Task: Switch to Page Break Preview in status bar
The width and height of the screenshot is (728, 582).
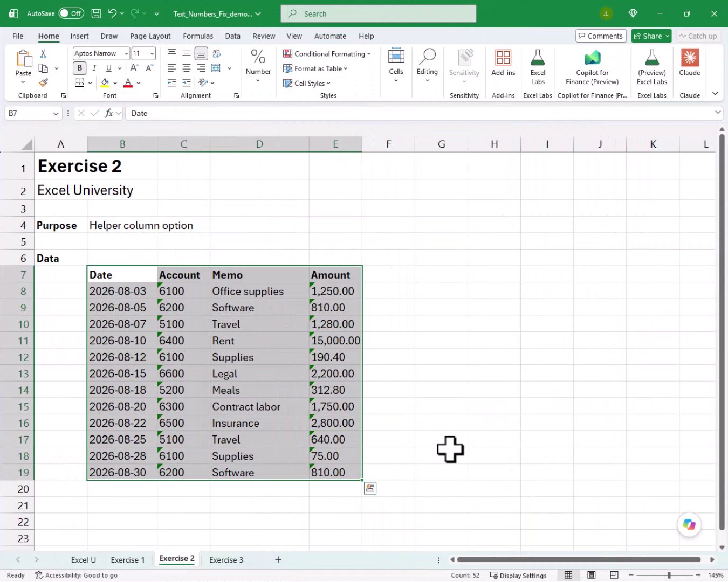Action: tap(614, 575)
